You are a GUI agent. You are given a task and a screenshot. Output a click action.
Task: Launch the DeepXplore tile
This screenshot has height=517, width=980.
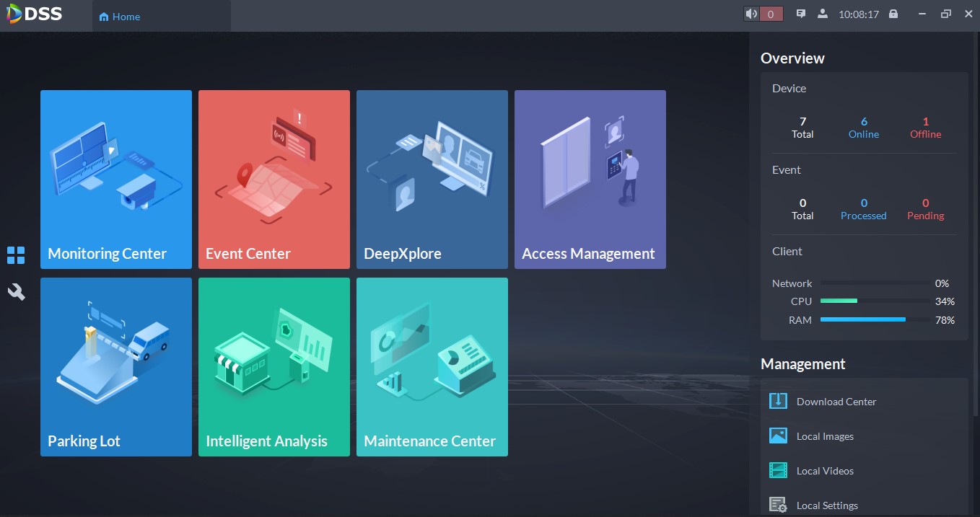[x=432, y=180]
